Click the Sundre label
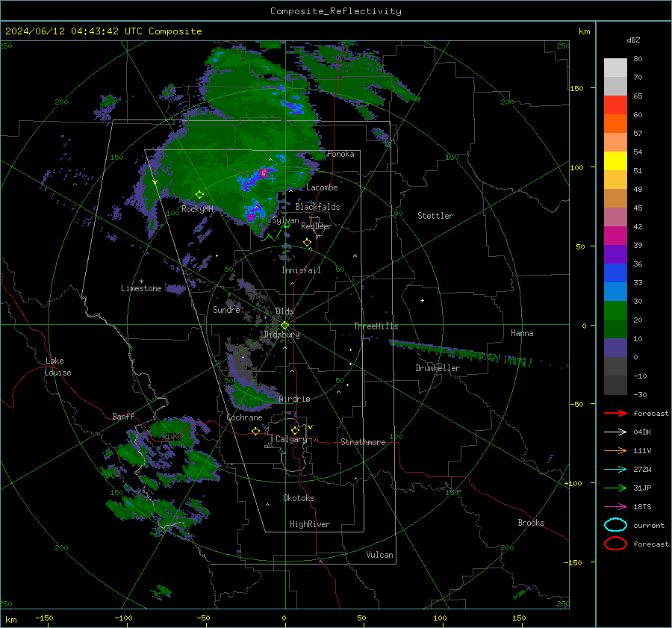The width and height of the screenshot is (672, 628). pos(226,310)
